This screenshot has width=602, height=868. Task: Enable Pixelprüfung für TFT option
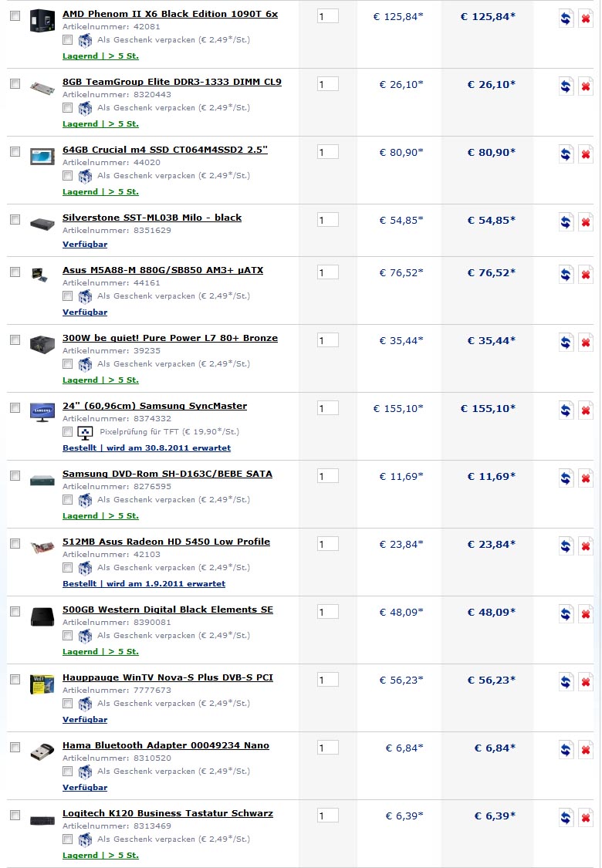[67, 431]
